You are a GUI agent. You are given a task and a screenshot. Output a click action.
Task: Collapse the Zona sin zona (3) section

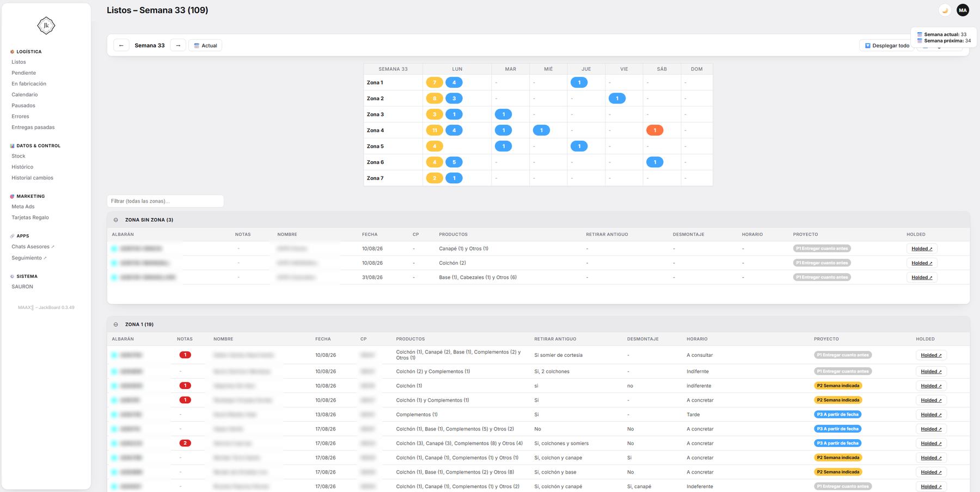[x=116, y=220]
